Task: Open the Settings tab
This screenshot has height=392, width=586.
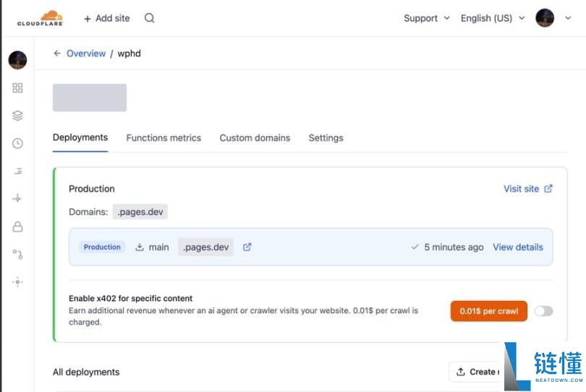Action: tap(326, 138)
